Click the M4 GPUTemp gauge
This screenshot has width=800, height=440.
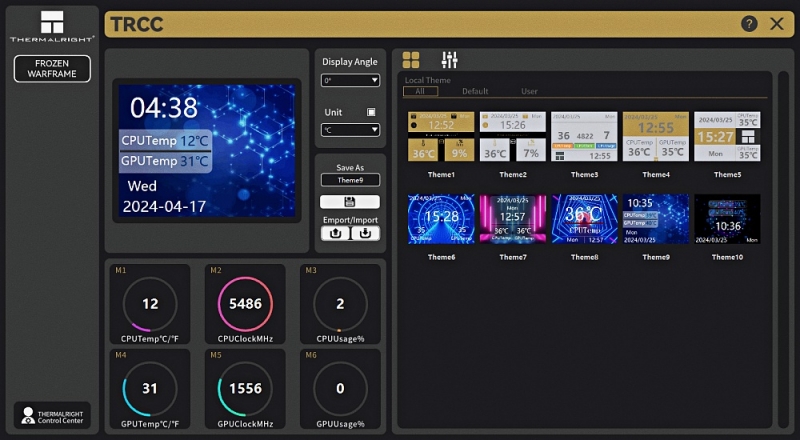tap(150, 388)
